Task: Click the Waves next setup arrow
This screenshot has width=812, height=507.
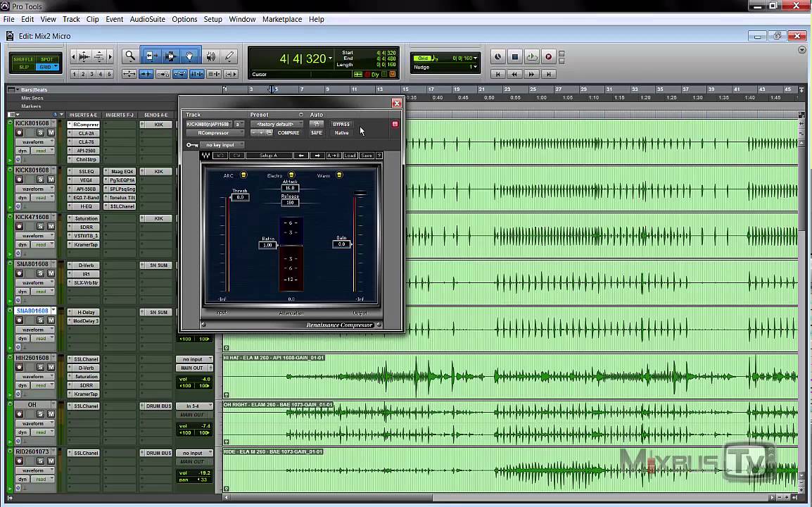Action: tap(317, 156)
